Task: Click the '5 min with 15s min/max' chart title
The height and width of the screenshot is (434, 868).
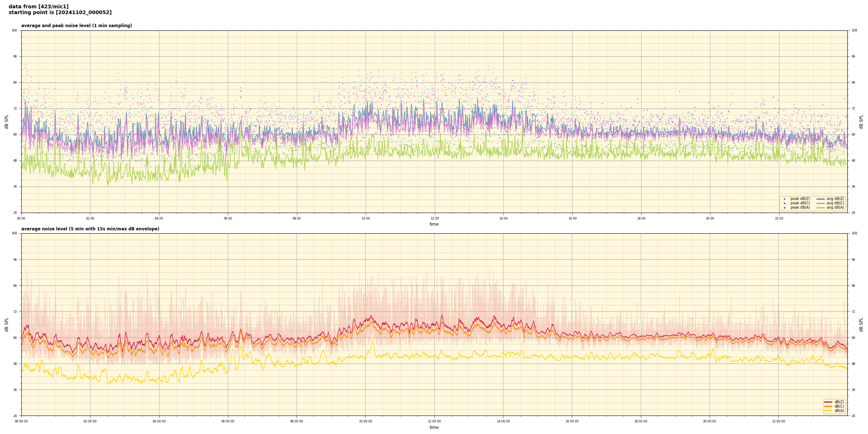Action: coord(90,229)
